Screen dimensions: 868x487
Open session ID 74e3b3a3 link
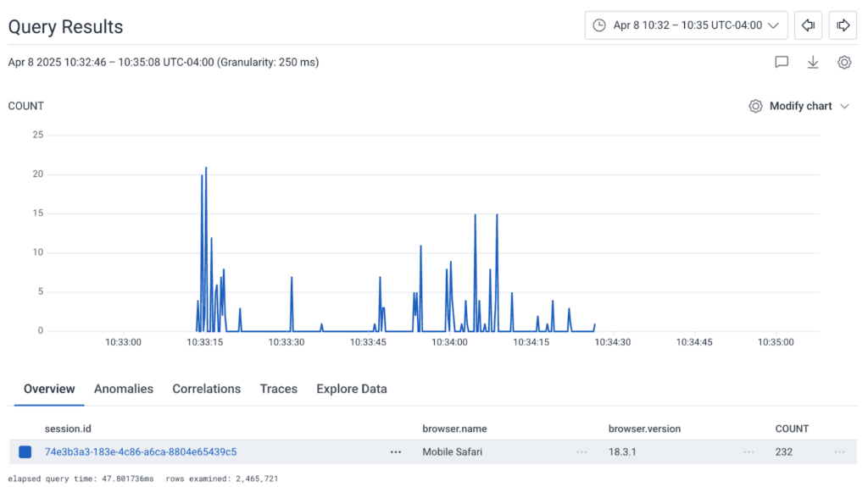coord(141,452)
